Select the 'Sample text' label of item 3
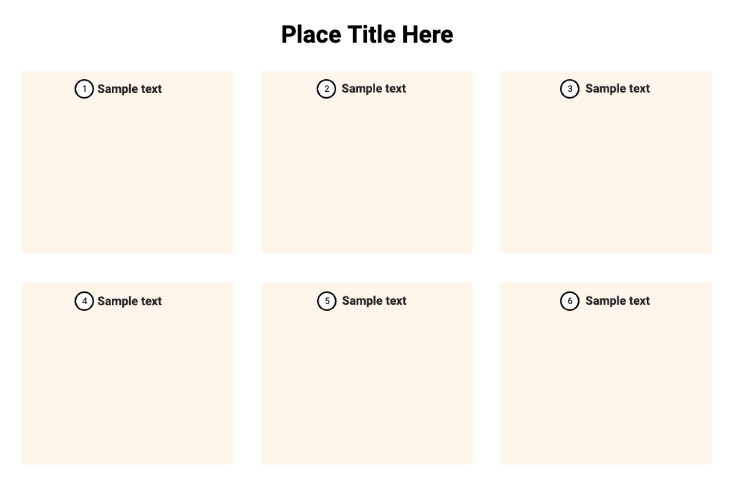731x486 pixels. pyautogui.click(x=617, y=89)
